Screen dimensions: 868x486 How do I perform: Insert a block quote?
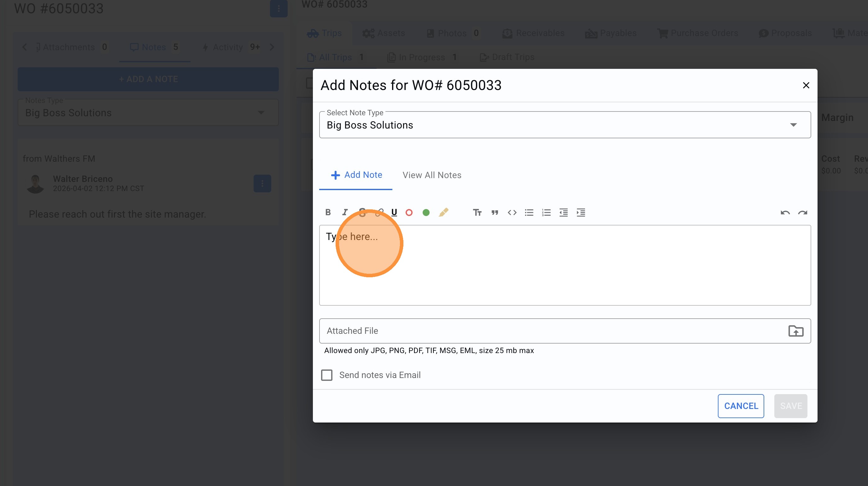coord(494,212)
